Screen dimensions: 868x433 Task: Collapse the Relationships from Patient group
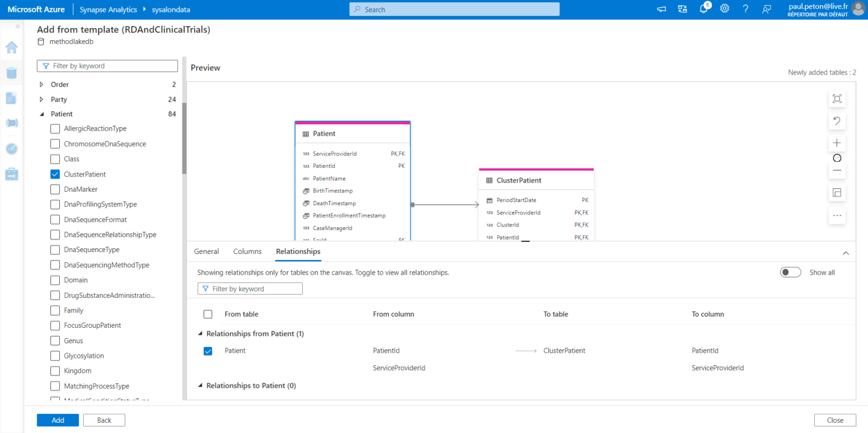click(x=200, y=334)
